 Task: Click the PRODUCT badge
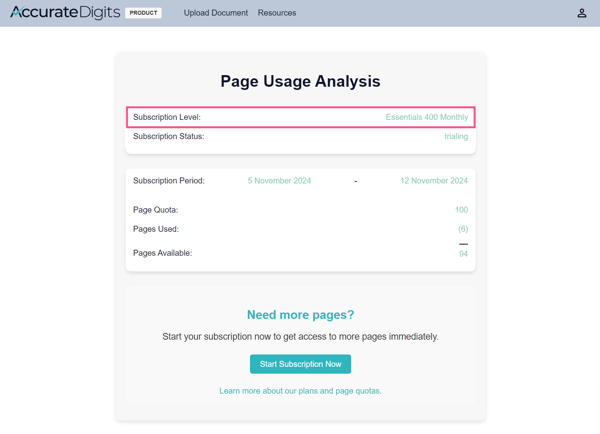[143, 13]
